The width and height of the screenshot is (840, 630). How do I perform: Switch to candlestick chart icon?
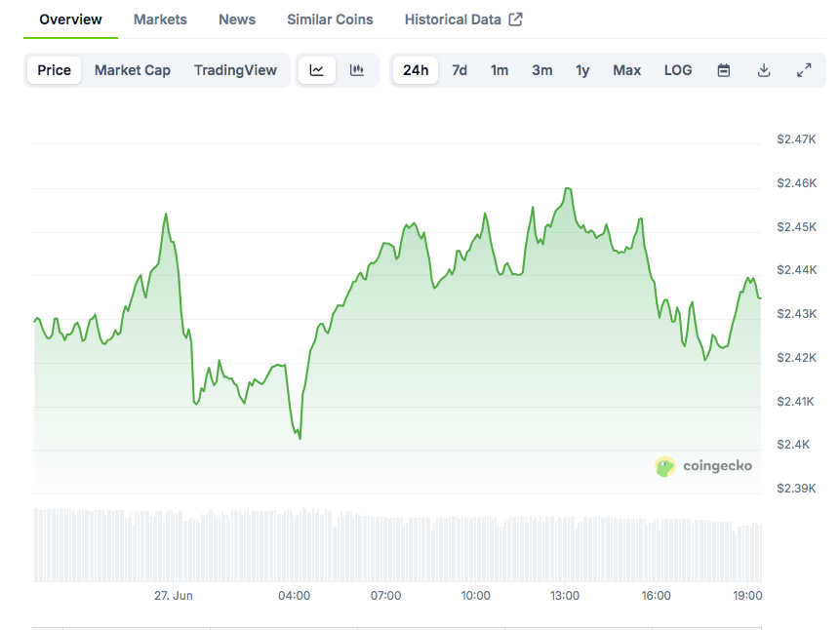[x=357, y=70]
